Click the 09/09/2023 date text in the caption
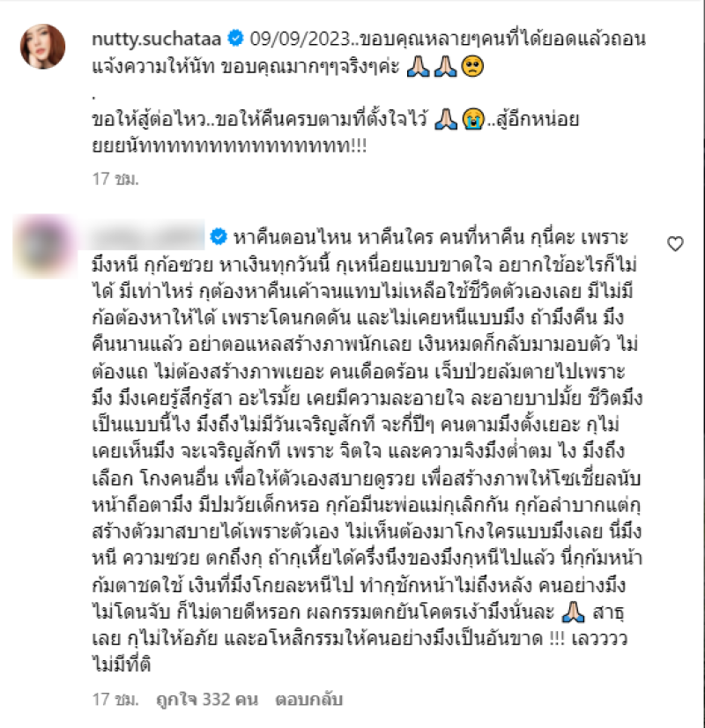705x728 pixels. pos(300,39)
